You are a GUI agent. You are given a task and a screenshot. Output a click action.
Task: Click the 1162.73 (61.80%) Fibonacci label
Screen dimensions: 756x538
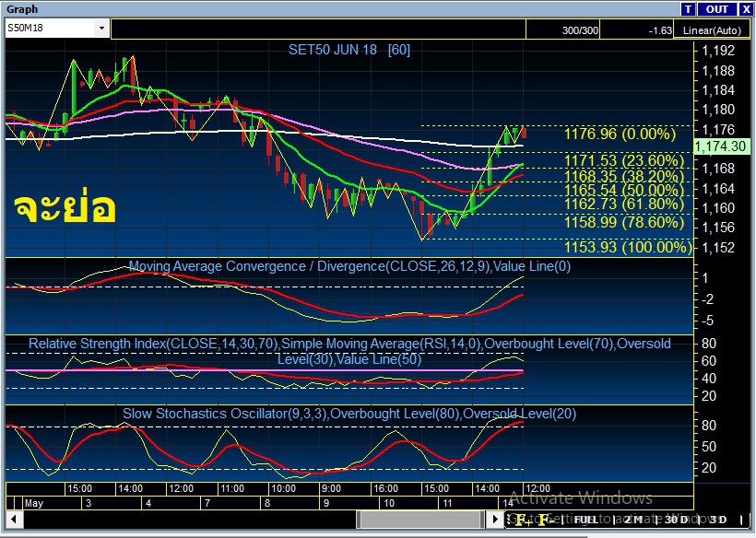coord(624,204)
